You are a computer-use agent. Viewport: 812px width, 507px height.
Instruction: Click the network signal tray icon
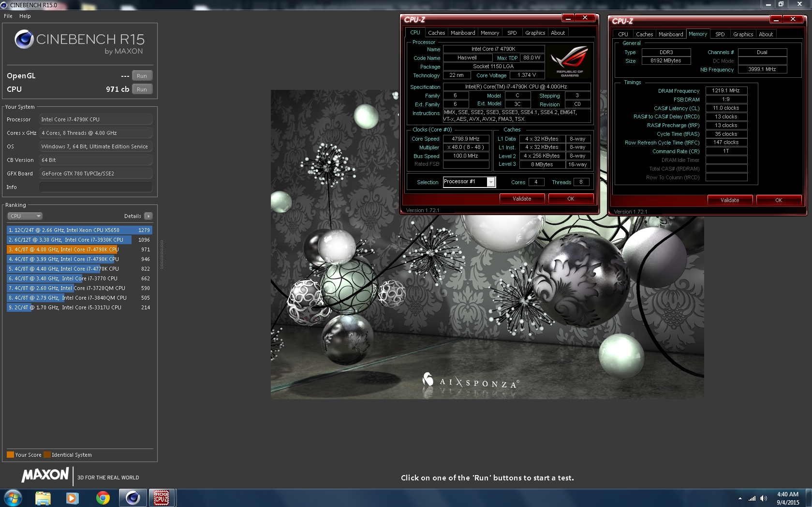tap(752, 498)
